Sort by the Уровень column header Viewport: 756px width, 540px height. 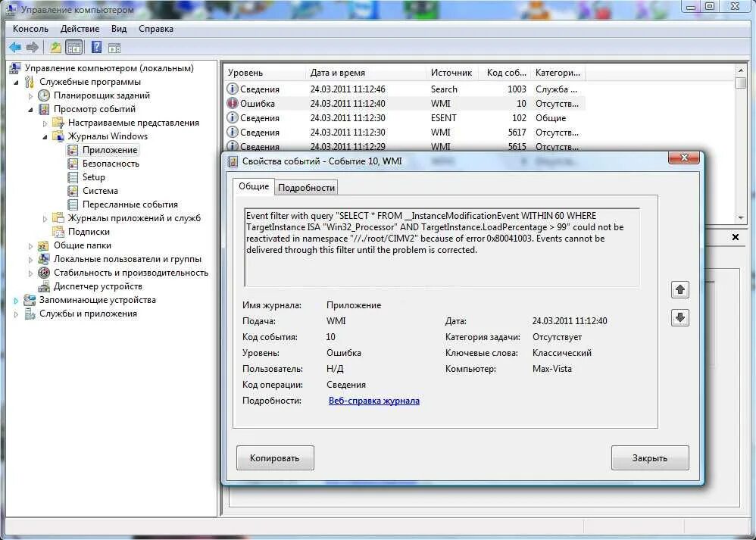click(264, 73)
